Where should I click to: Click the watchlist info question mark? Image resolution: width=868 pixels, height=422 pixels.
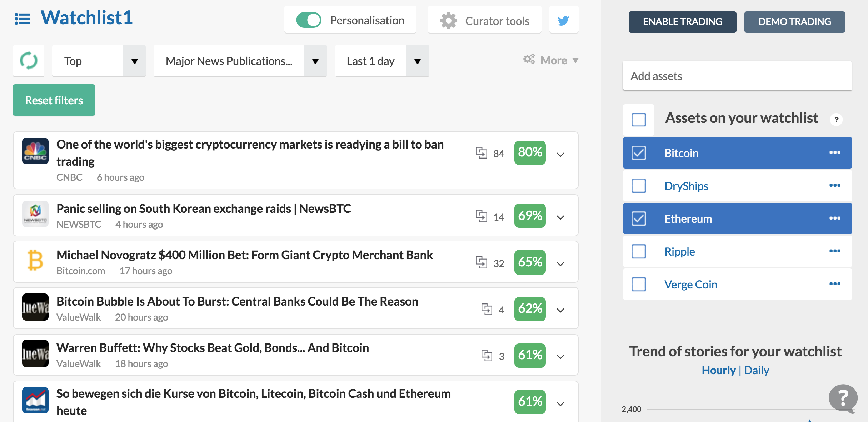836,120
